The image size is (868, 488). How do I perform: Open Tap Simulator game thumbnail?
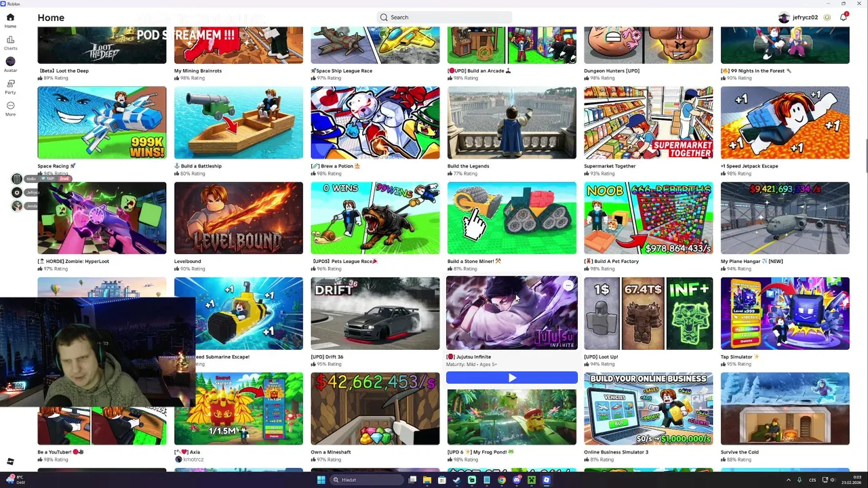pyautogui.click(x=785, y=314)
